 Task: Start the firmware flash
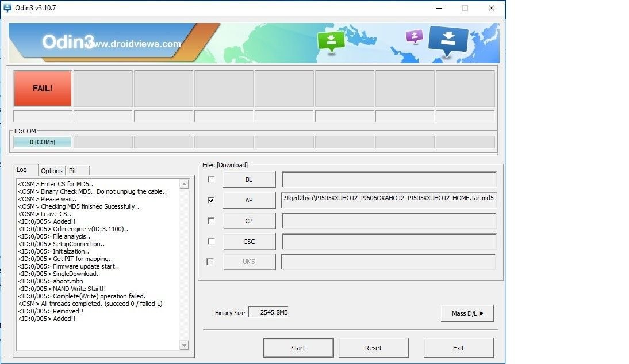point(298,348)
